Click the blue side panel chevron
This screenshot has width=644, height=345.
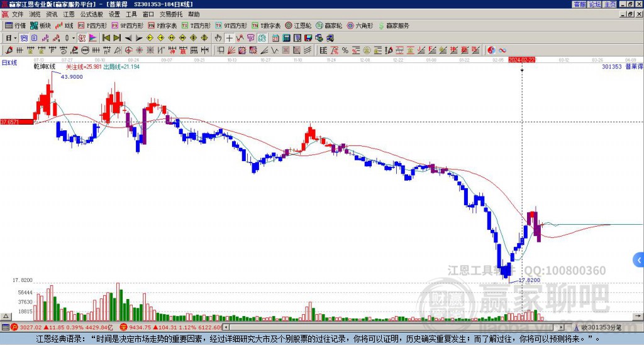coord(638,260)
